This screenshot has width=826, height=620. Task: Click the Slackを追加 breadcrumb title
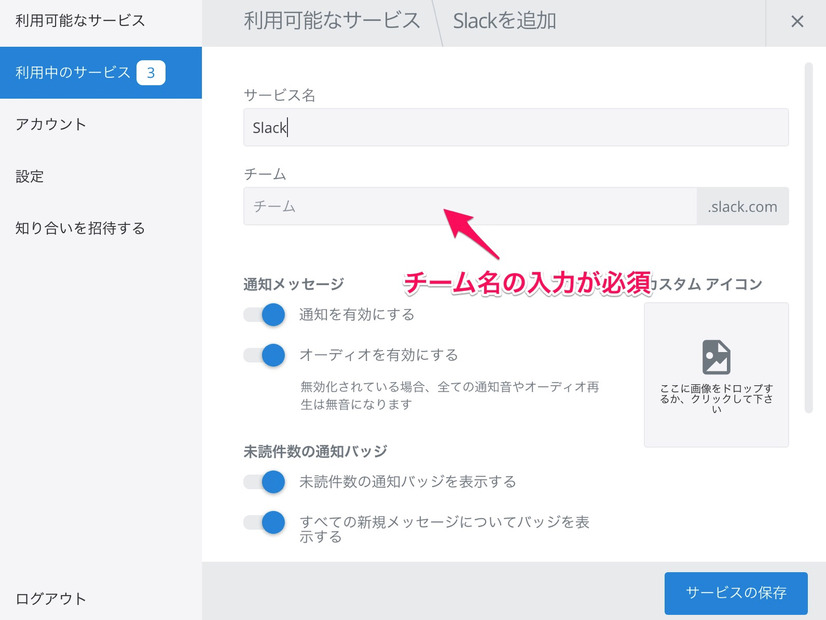click(x=504, y=21)
